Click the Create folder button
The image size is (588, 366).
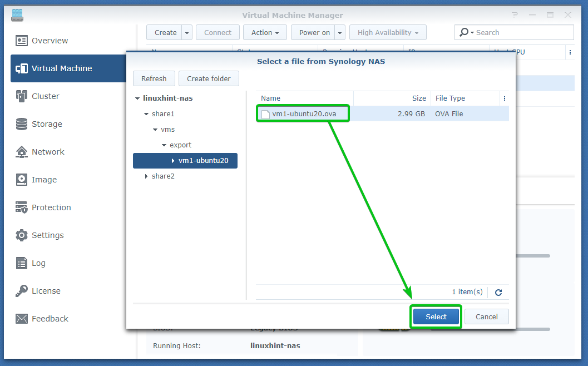click(x=209, y=79)
